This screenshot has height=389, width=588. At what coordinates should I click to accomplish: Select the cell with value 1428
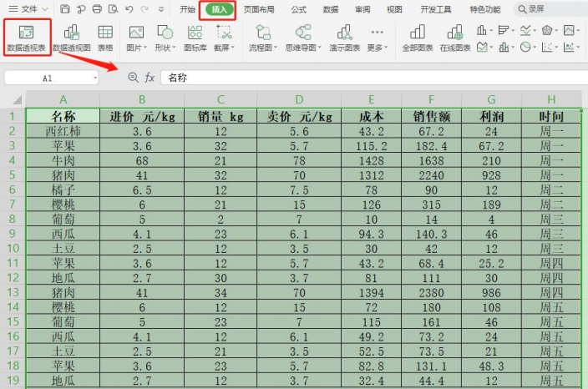pyautogui.click(x=371, y=160)
